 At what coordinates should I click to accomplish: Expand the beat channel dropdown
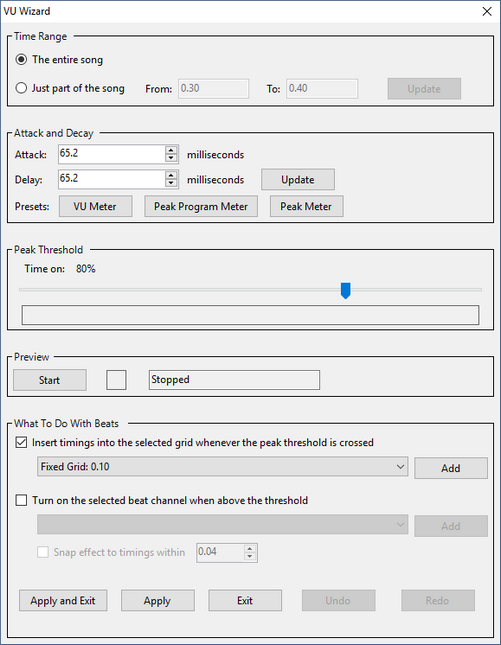tap(222, 524)
